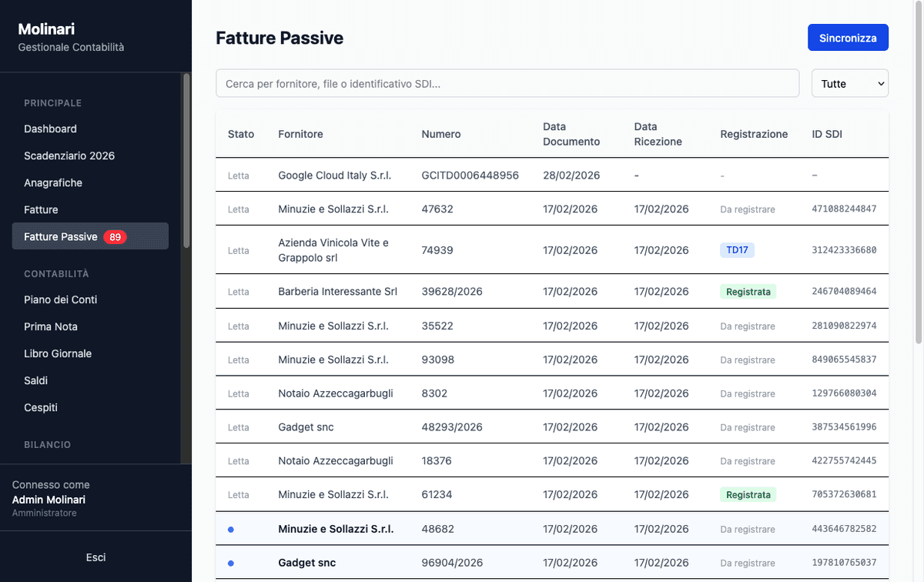Click the red 89 badge in sidebar

[115, 237]
